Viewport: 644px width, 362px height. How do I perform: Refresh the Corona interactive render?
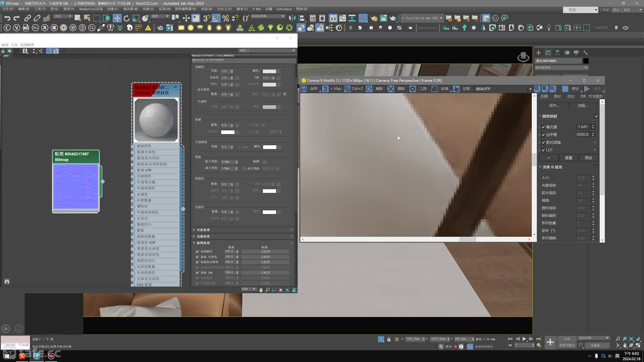[x=369, y=89]
